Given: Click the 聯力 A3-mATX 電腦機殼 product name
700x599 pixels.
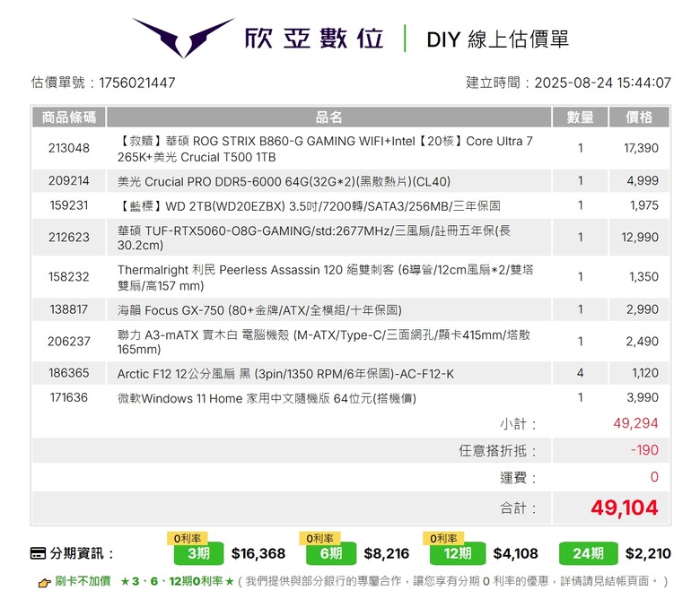Looking at the screenshot, I should 324,342.
